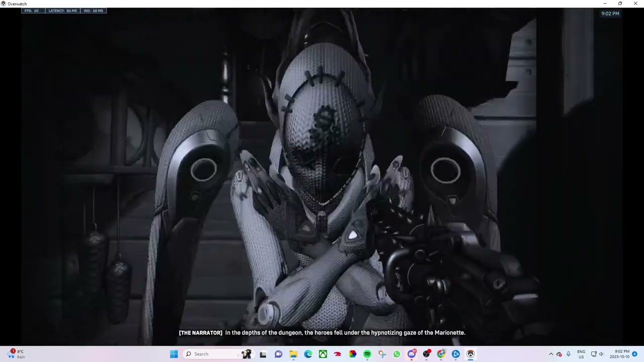Close the Overwatch window
This screenshot has height=362, width=644.
pos(635,4)
